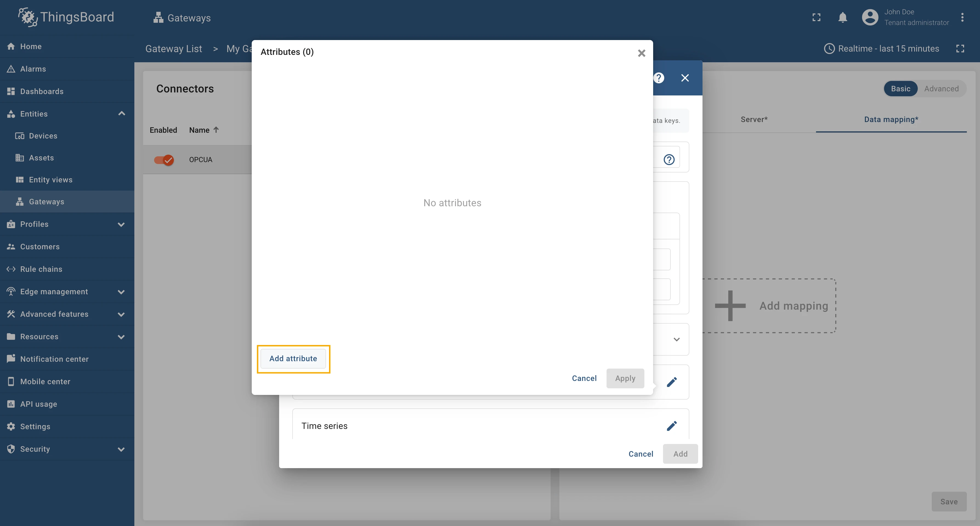This screenshot has width=980, height=526.
Task: Open Home from the sidebar
Action: point(67,46)
